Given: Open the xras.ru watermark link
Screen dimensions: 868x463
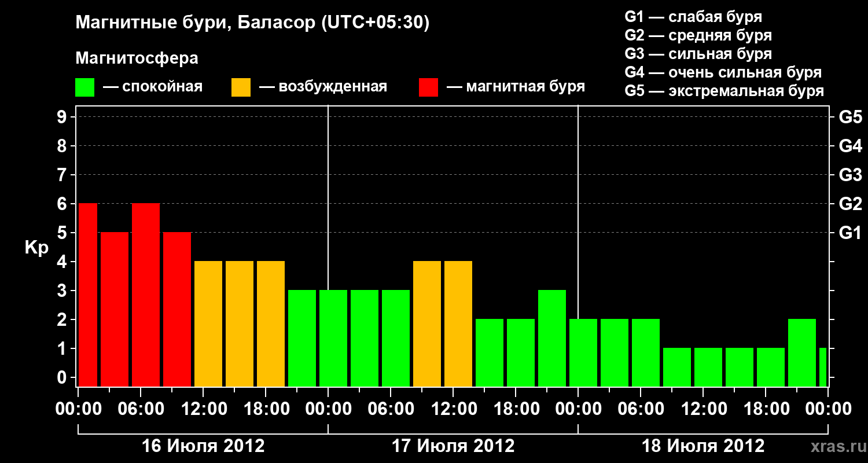Looking at the screenshot, I should pos(836,446).
